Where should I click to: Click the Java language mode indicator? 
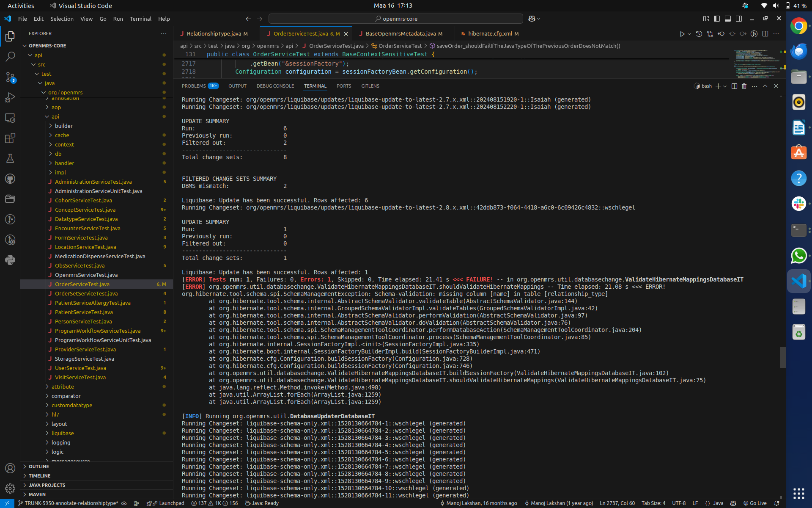tap(718, 503)
